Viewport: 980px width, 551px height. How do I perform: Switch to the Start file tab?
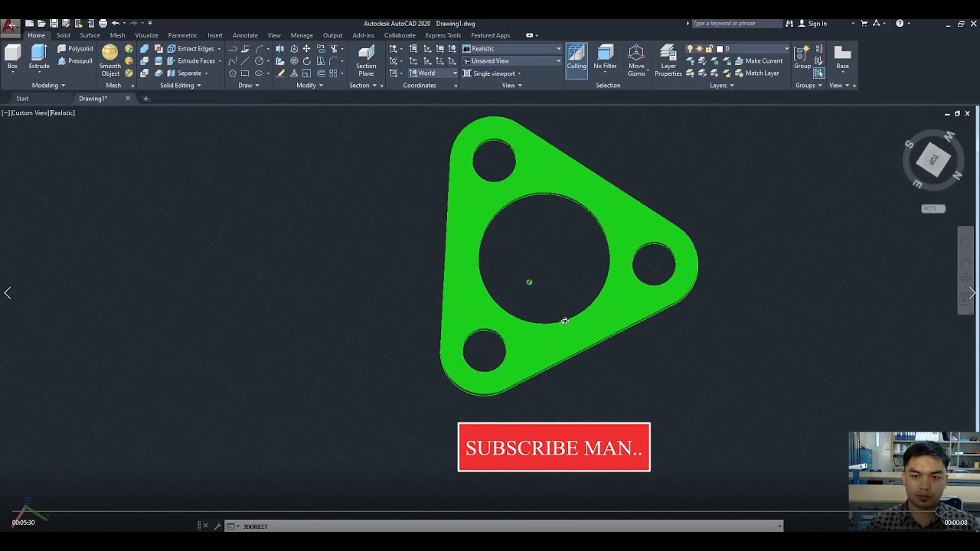pos(22,98)
